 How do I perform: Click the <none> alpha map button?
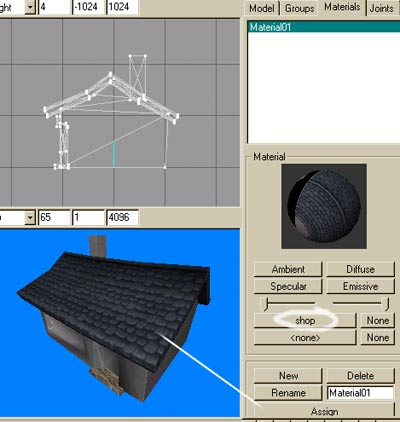tap(305, 338)
